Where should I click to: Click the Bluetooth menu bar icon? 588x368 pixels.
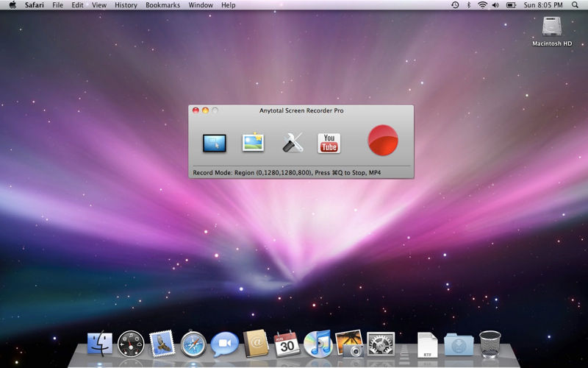468,5
